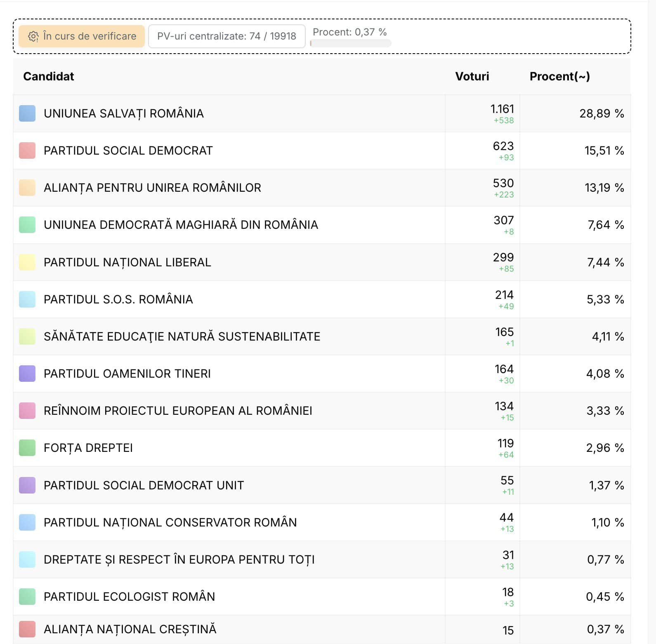Click the 2,96 % percentage
This screenshot has height=644, width=656.
[605, 448]
